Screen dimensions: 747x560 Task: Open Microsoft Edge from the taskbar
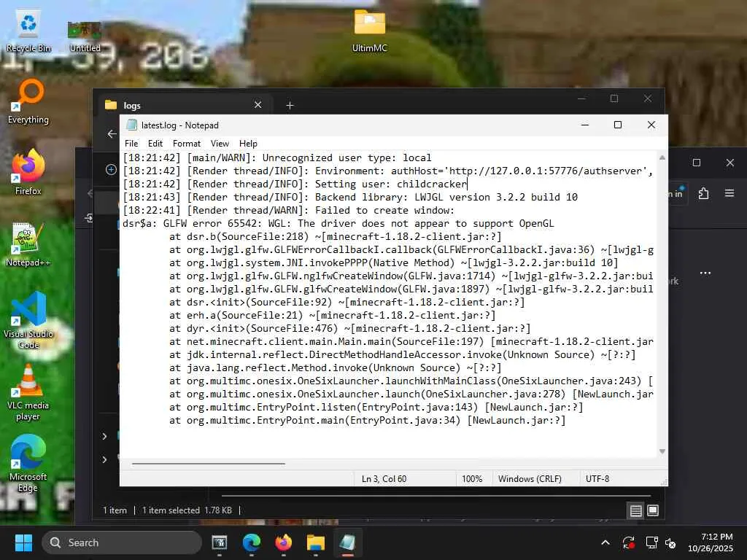pos(251,542)
